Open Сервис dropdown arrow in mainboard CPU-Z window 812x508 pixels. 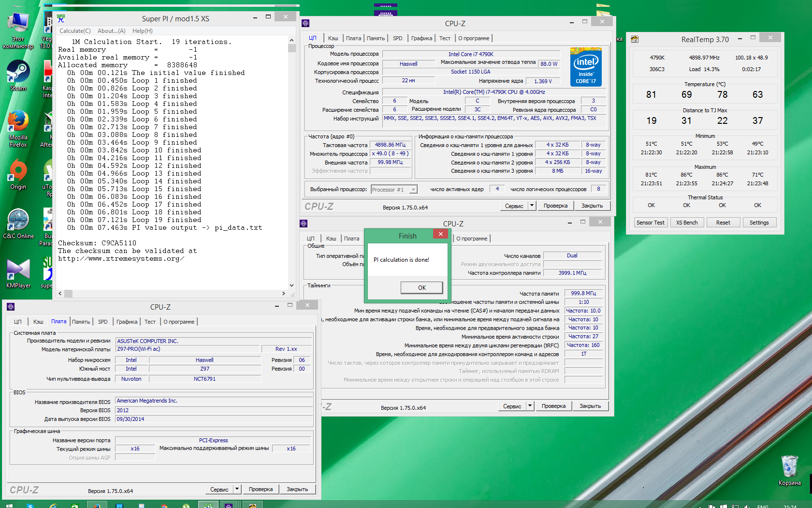237,489
